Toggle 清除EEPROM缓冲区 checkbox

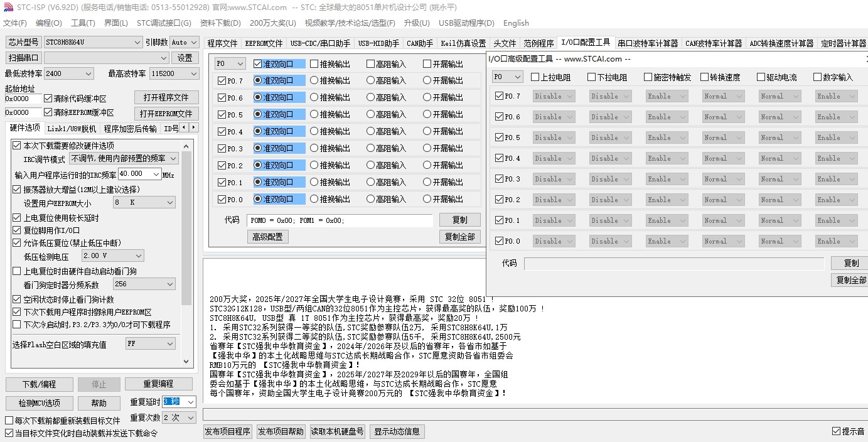(x=79, y=112)
